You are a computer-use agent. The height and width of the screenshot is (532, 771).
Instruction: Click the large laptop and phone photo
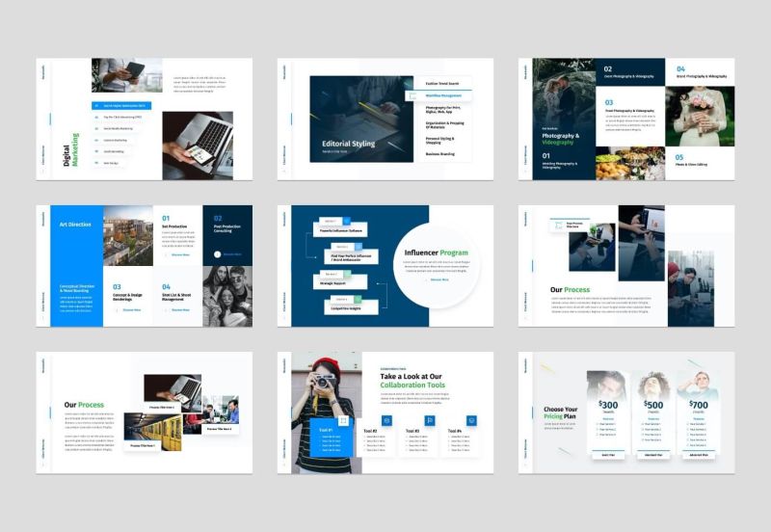pyautogui.click(x=198, y=146)
